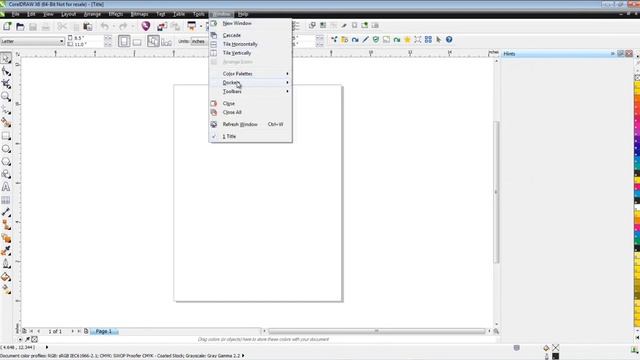Image resolution: width=640 pixels, height=360 pixels.
Task: Select the Ellipse tool
Action: (x=6, y=149)
